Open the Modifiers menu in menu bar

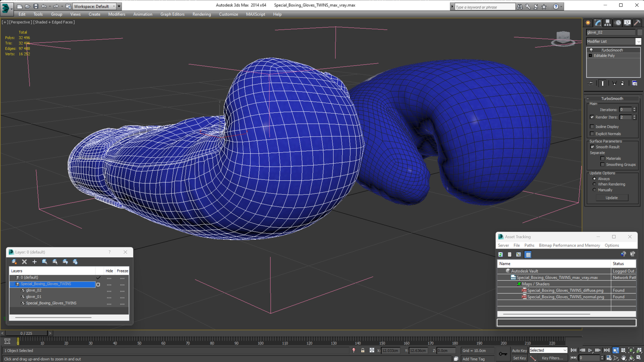(116, 14)
